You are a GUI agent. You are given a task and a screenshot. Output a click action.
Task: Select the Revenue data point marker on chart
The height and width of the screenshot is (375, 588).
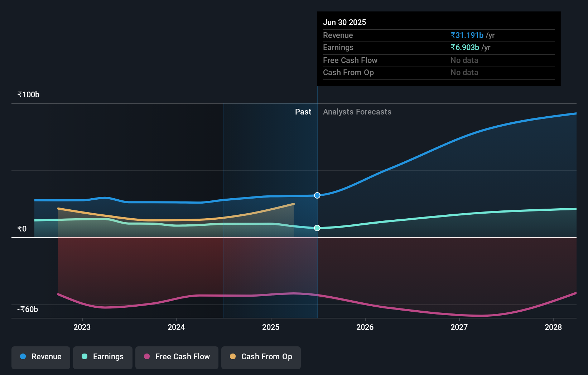point(317,195)
